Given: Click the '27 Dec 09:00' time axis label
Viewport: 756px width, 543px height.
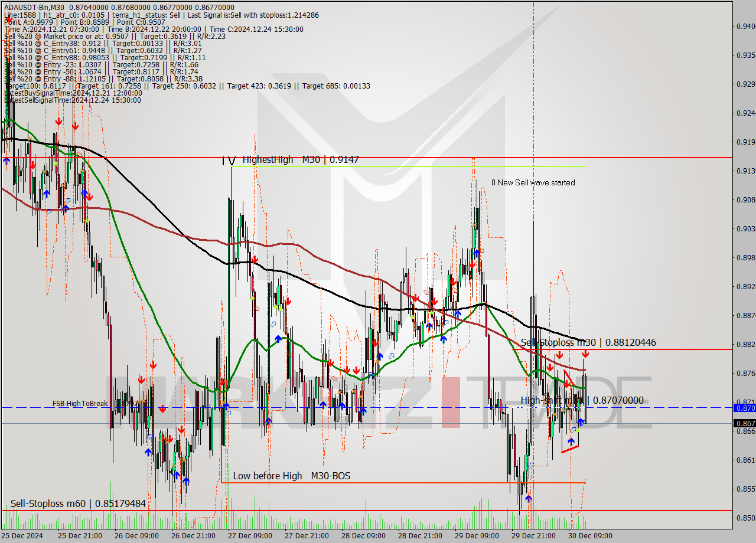Looking at the screenshot, I should tap(249, 536).
